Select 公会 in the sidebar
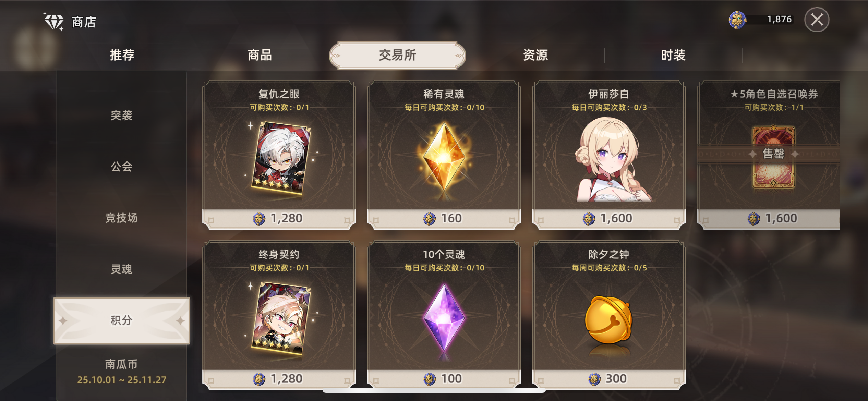The width and height of the screenshot is (868, 401). 121,167
